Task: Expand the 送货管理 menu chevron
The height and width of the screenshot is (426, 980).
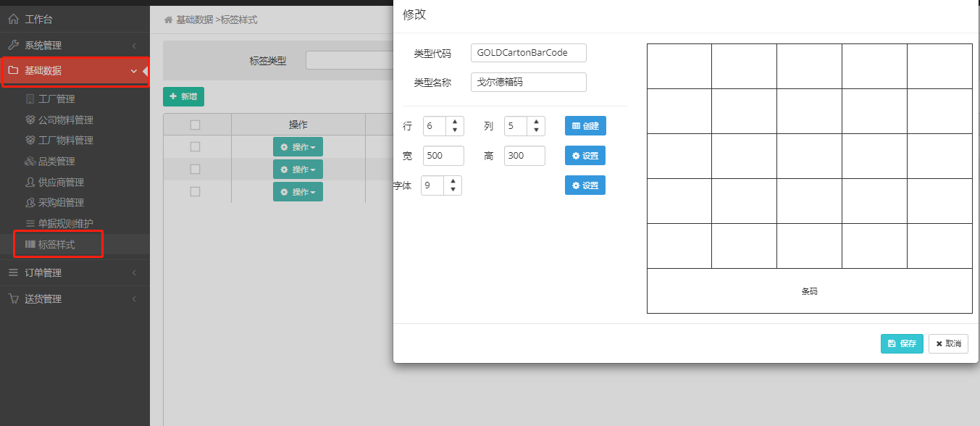Action: tap(134, 299)
